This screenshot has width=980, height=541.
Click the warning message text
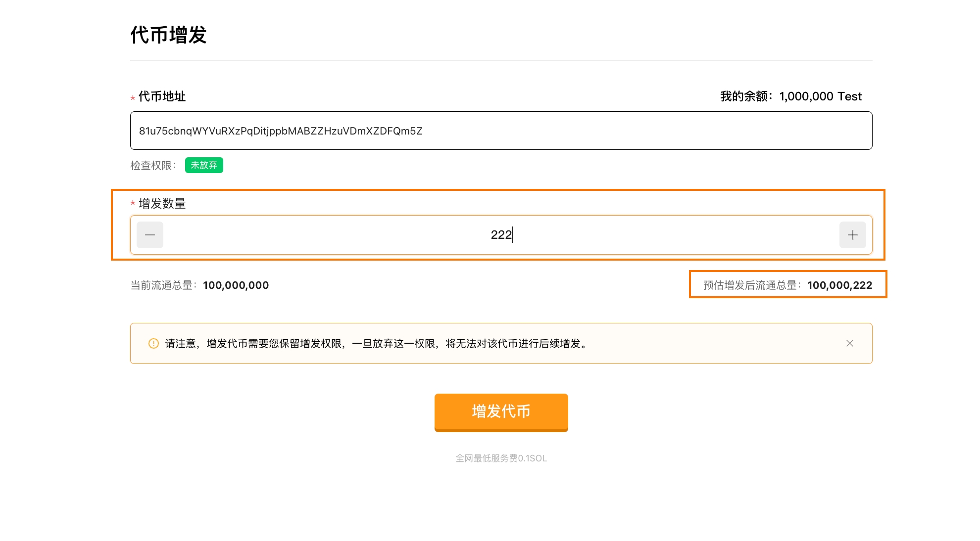376,344
